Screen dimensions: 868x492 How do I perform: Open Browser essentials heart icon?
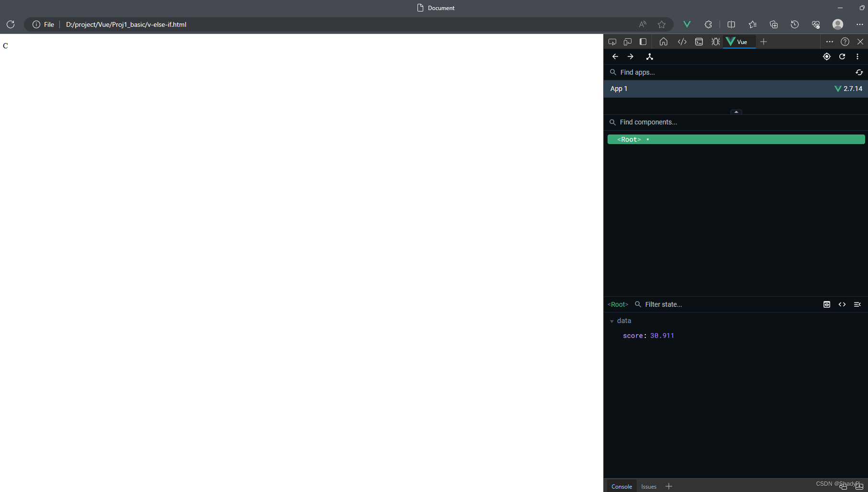click(816, 24)
